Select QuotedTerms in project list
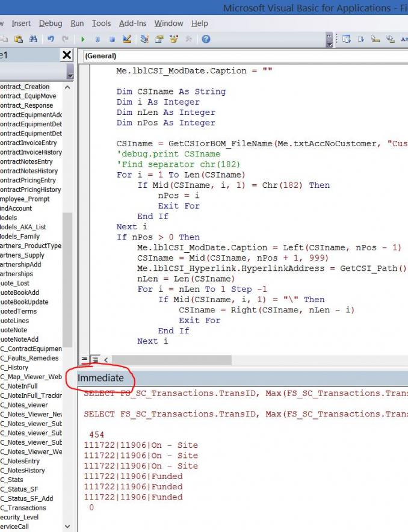Screen dimensions: 408x532 point(18,311)
